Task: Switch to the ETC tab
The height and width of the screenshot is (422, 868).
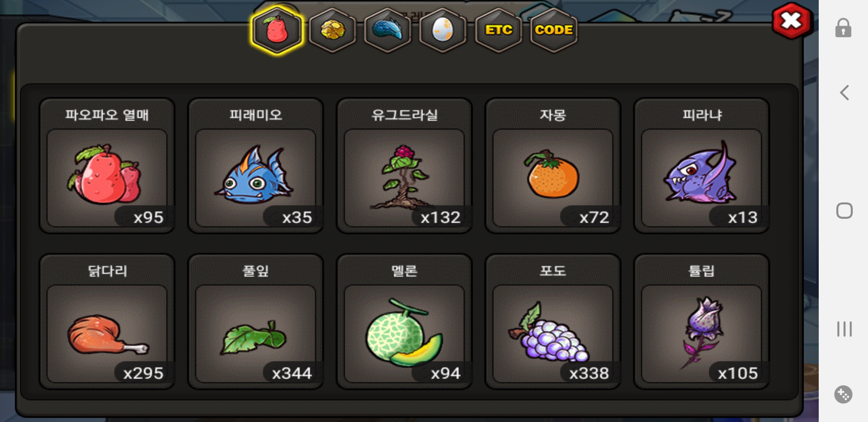Action: pos(499,30)
